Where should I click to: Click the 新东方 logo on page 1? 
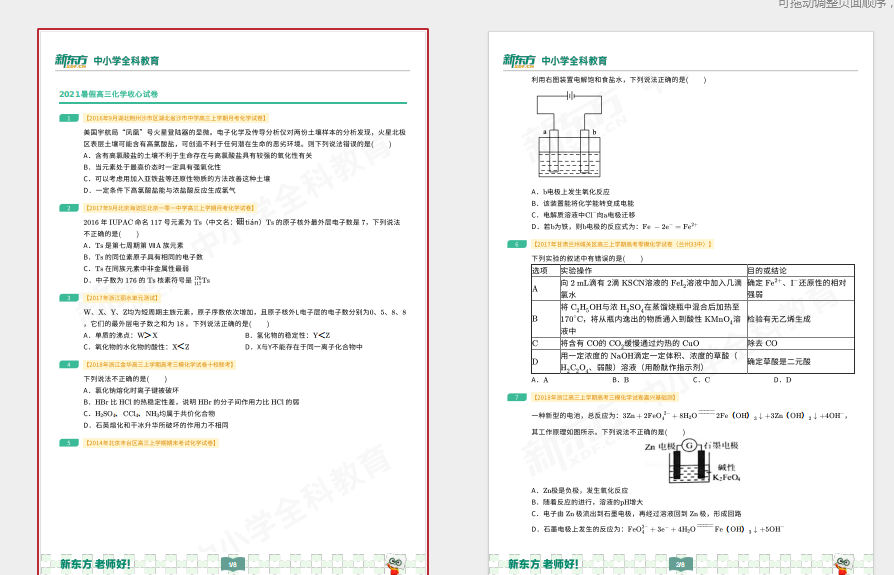tap(71, 60)
